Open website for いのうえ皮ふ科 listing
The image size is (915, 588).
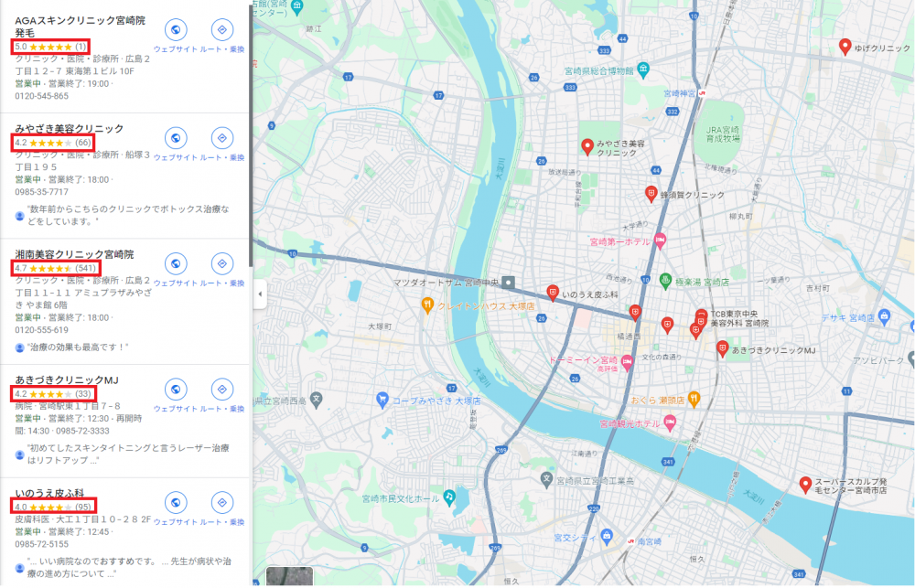176,502
